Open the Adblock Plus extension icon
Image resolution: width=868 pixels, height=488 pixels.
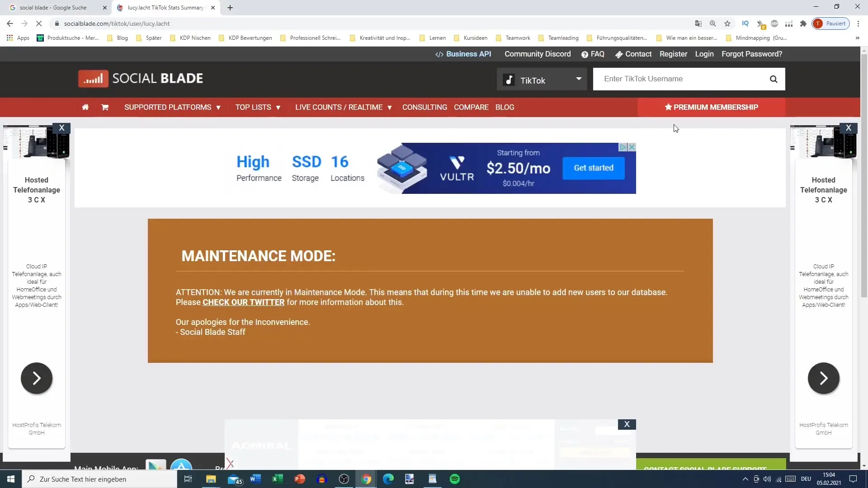(774, 23)
